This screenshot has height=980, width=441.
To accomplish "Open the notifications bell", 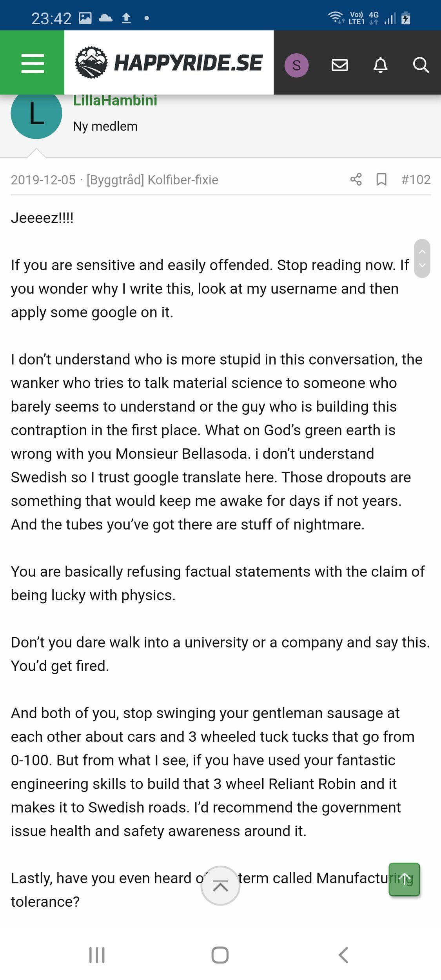I will [x=380, y=65].
